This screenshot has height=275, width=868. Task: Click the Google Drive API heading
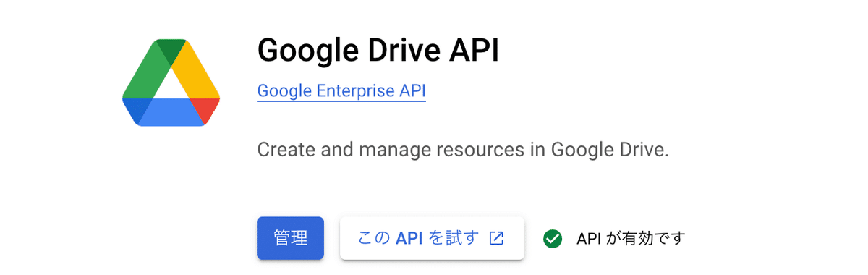click(378, 51)
